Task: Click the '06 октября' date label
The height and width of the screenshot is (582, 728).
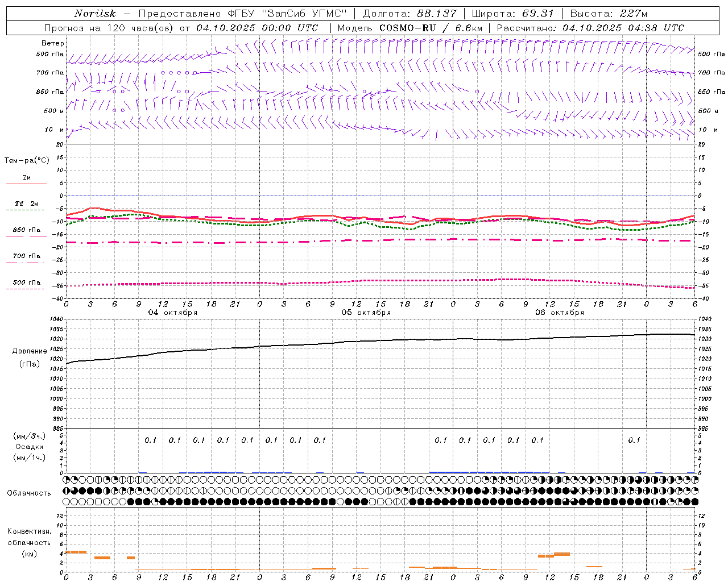Action: coord(560,313)
